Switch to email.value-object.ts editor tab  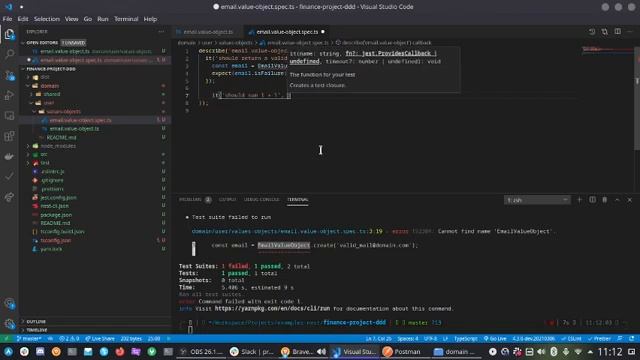[x=208, y=32]
